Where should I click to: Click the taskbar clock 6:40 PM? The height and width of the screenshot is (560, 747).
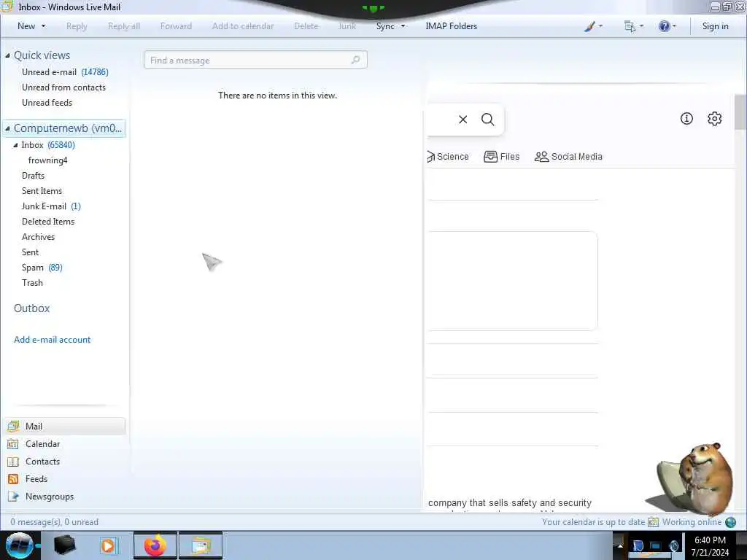point(710,540)
